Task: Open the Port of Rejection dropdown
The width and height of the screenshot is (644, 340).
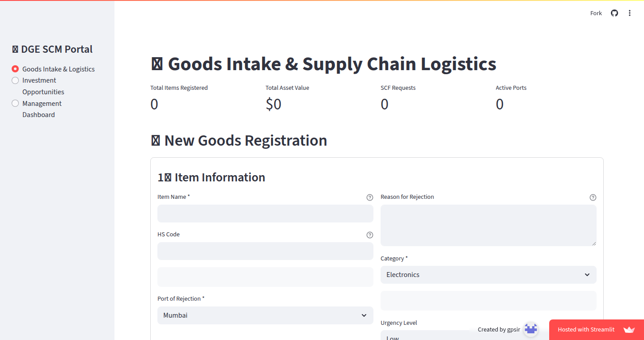Action: tap(265, 315)
